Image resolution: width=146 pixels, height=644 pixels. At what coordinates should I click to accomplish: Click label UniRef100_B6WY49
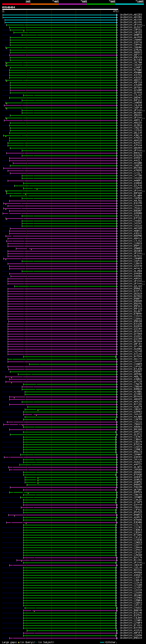pos(131,610)
